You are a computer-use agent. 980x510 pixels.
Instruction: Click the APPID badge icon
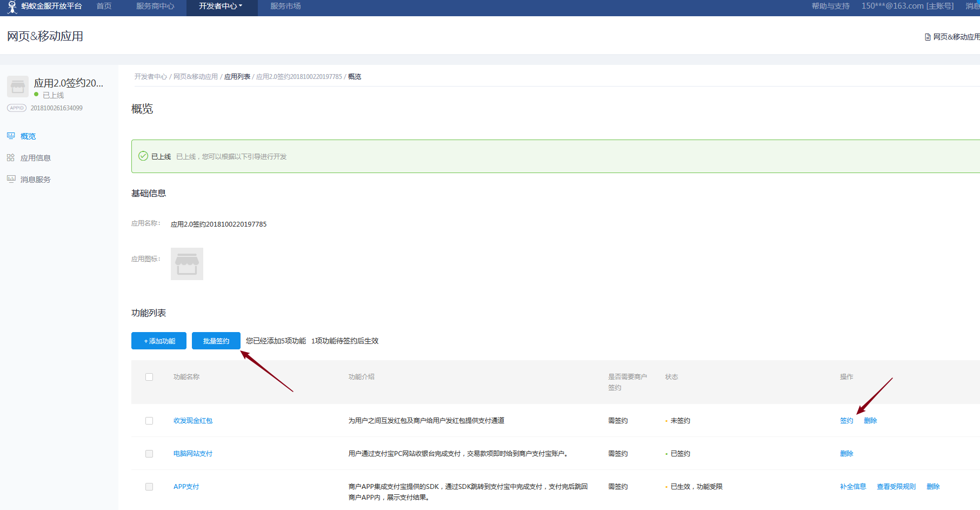pos(17,108)
